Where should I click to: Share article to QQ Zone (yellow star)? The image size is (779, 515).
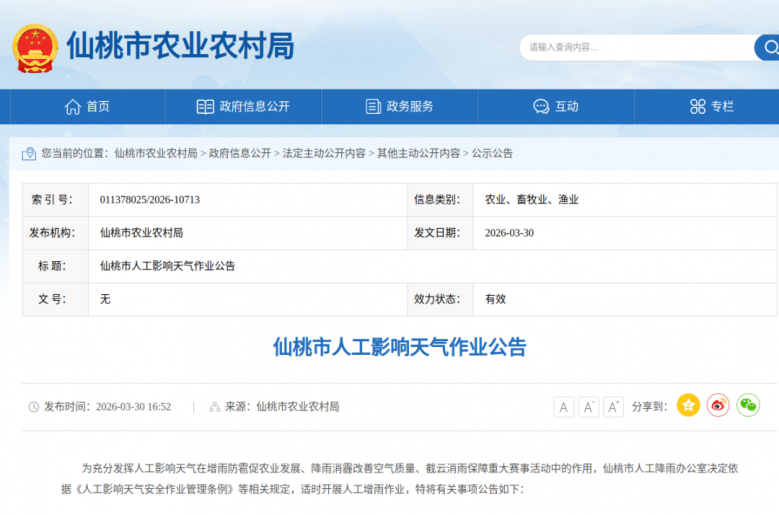coord(688,405)
